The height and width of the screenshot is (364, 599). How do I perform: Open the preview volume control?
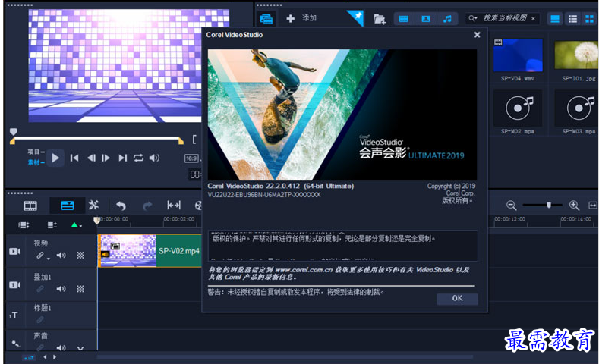coord(154,158)
